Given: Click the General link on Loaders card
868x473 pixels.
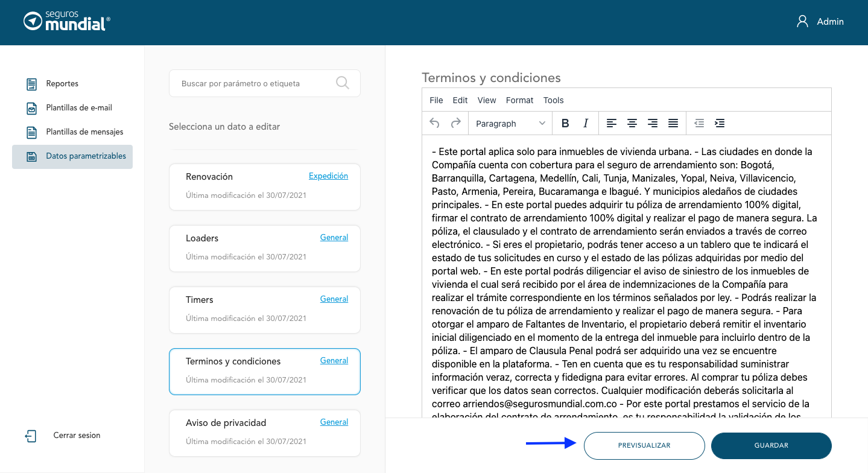Looking at the screenshot, I should pos(334,238).
